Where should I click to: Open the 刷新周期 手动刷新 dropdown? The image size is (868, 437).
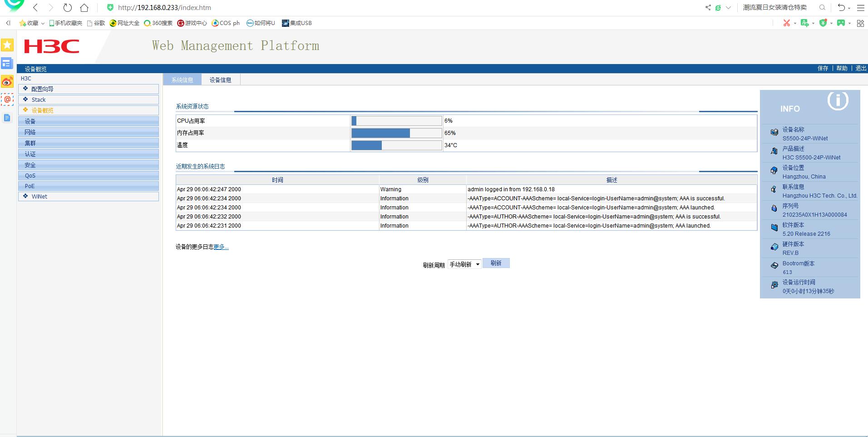click(x=464, y=264)
